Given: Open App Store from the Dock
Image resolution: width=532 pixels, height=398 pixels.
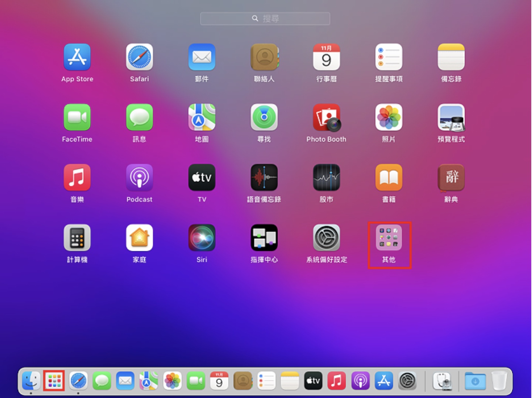Looking at the screenshot, I should pyautogui.click(x=384, y=381).
